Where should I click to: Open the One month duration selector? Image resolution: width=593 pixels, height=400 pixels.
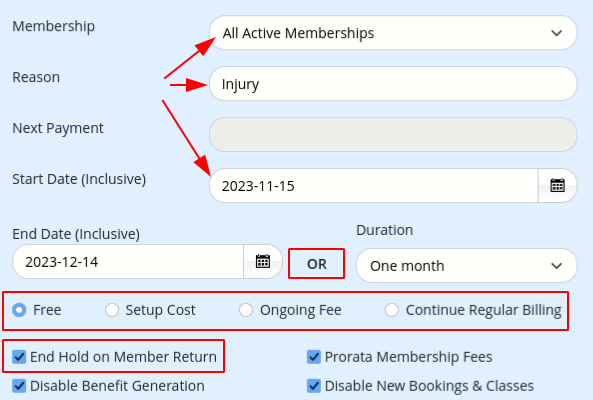pos(467,265)
